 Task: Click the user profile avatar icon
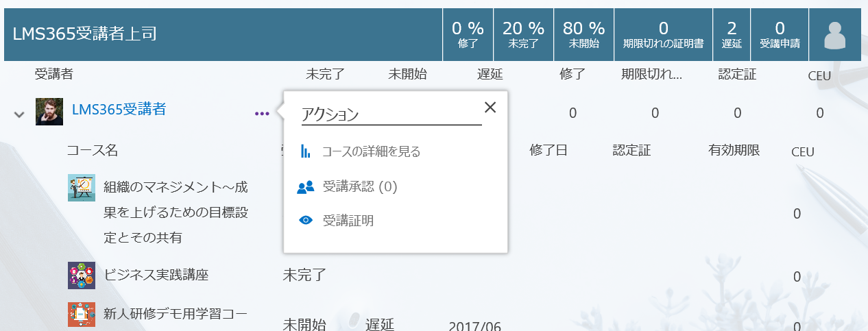click(834, 35)
